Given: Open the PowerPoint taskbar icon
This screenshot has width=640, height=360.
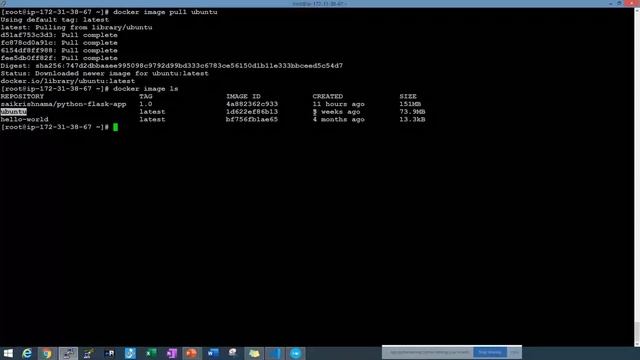Looking at the screenshot, I should (192, 353).
